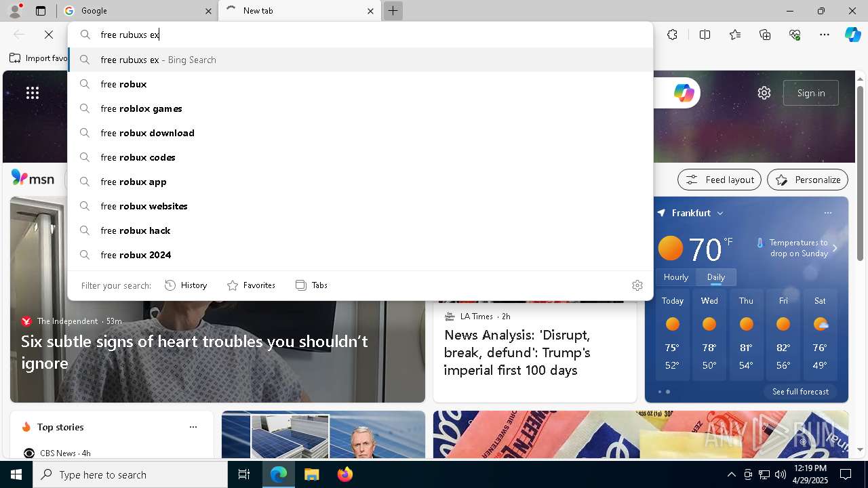868x488 pixels.
Task: Expand Frankfurt location dropdown
Action: coord(720,213)
